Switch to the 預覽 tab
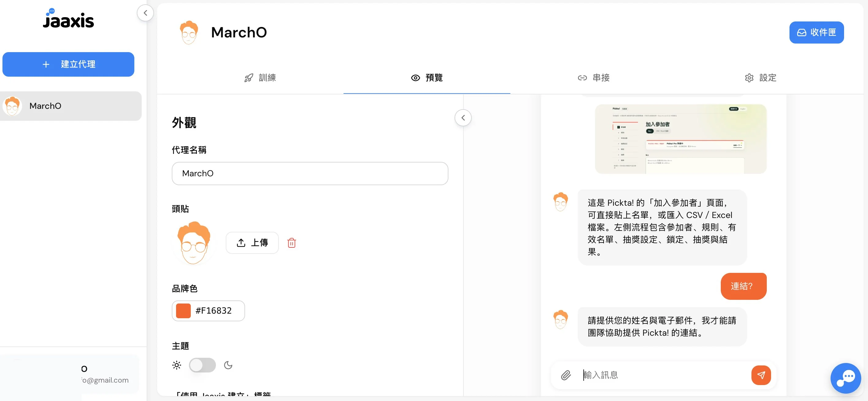868x401 pixels. coord(427,78)
